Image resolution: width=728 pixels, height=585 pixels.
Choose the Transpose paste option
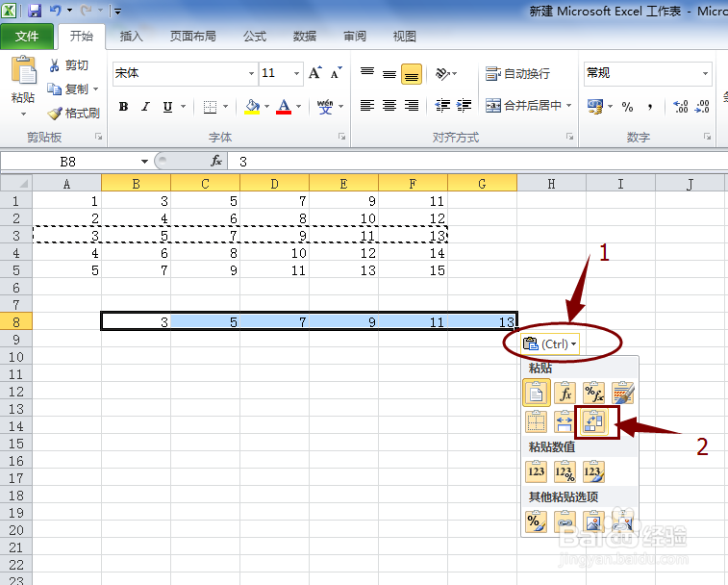(x=593, y=421)
